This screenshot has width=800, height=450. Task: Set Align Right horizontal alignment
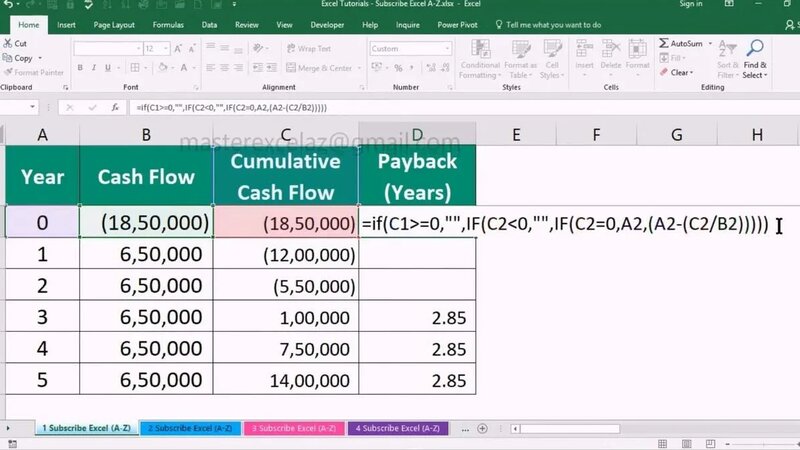pos(238,67)
